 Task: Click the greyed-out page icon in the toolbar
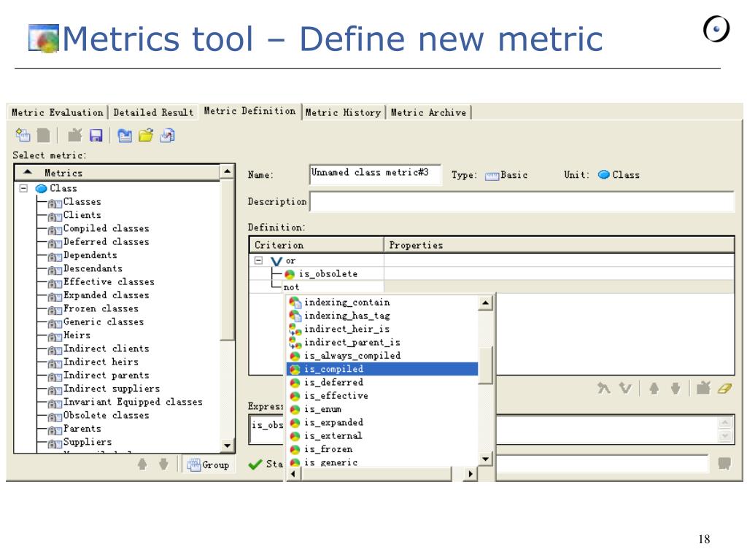tap(43, 136)
